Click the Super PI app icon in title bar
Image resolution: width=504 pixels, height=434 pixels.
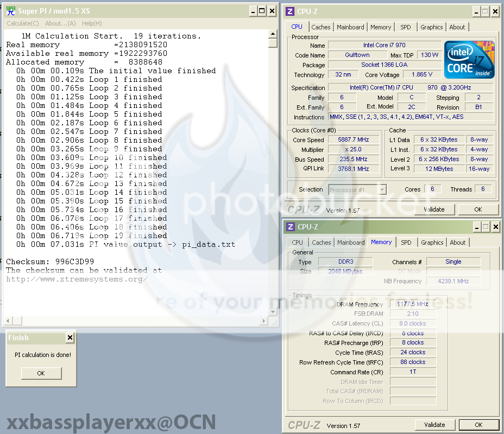[11, 11]
